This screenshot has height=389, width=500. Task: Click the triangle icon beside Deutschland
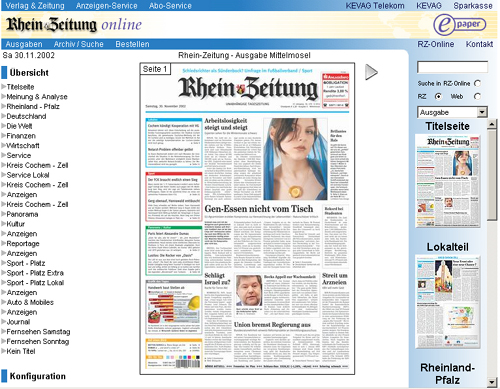click(x=4, y=116)
